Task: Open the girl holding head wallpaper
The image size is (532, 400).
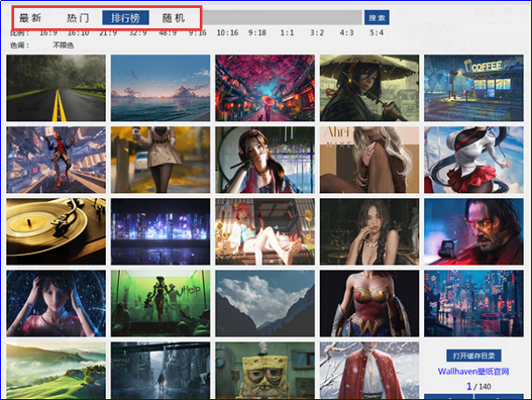Action: 56,304
